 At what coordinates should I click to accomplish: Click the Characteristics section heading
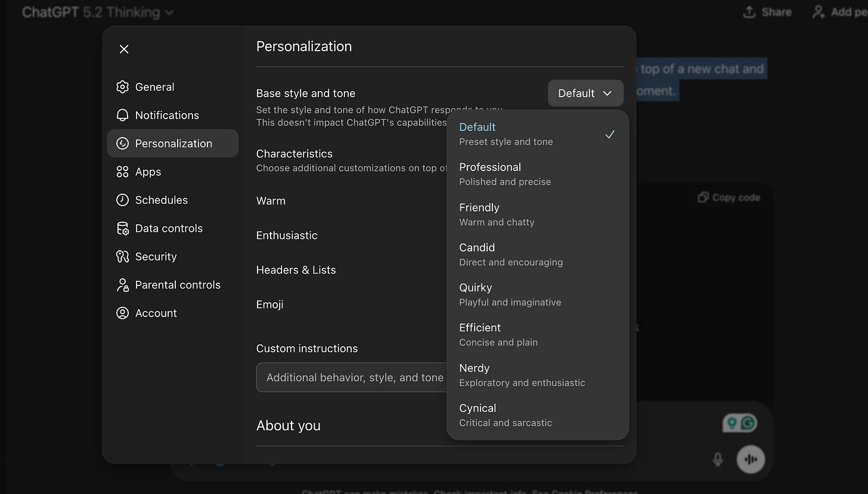pos(294,154)
